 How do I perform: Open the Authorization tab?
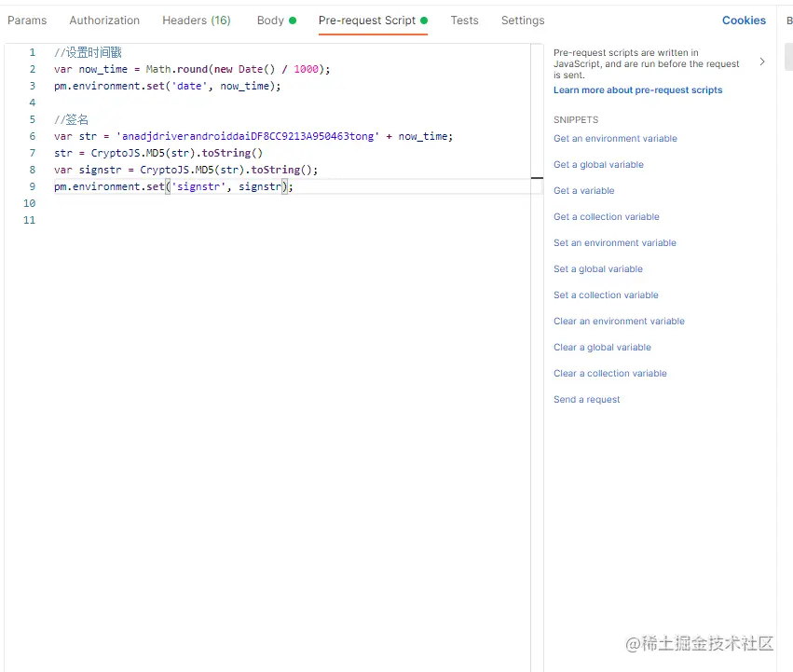[x=103, y=20]
